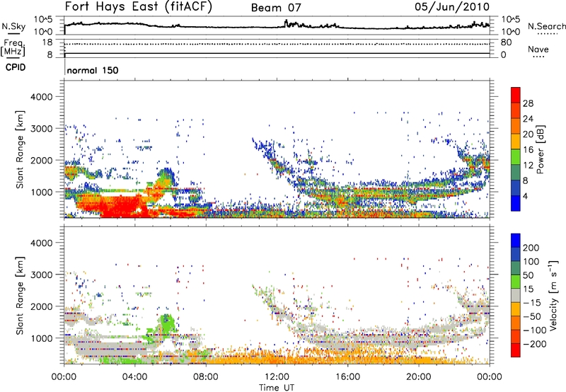
Task: Click the '-50' value on Velocity scale
Action: (531, 316)
